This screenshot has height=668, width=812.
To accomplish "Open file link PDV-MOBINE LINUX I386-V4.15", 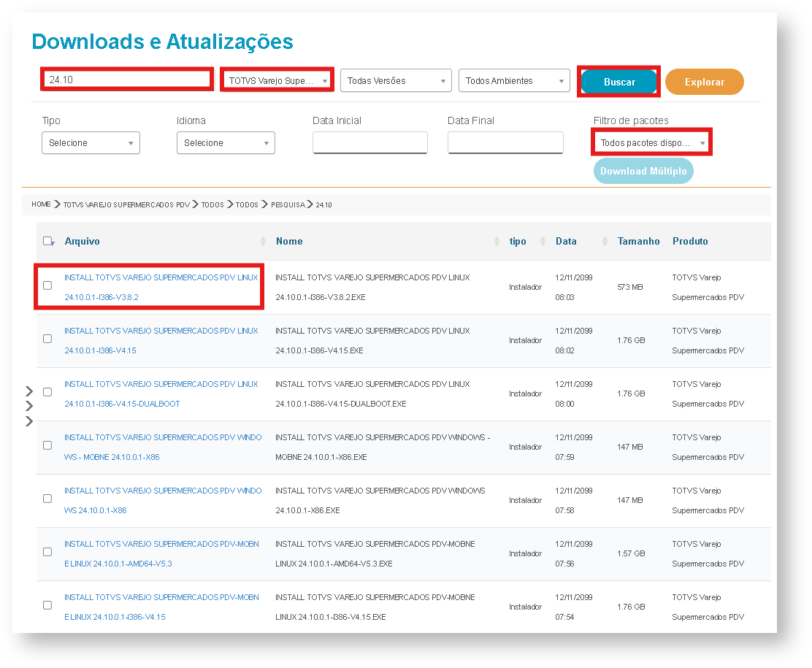I will pyautogui.click(x=161, y=607).
